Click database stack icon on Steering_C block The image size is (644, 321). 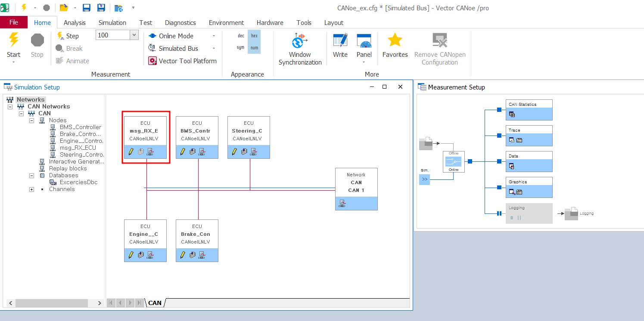(244, 151)
